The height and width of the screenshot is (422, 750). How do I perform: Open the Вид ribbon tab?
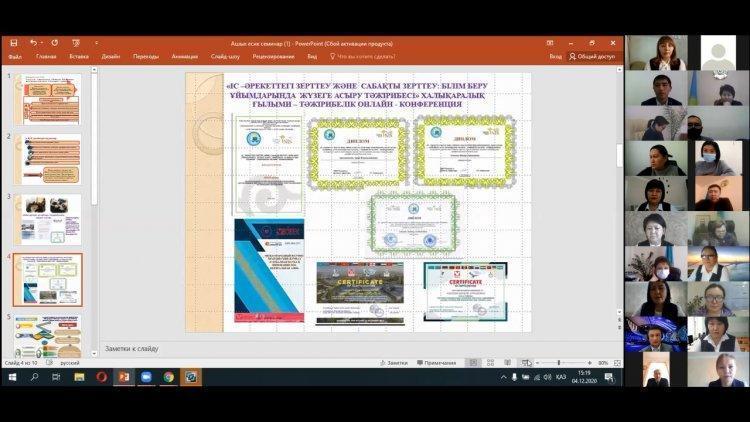point(312,56)
